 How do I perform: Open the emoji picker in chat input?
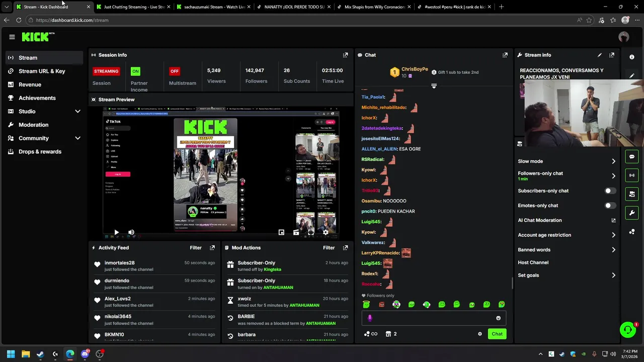(x=498, y=318)
